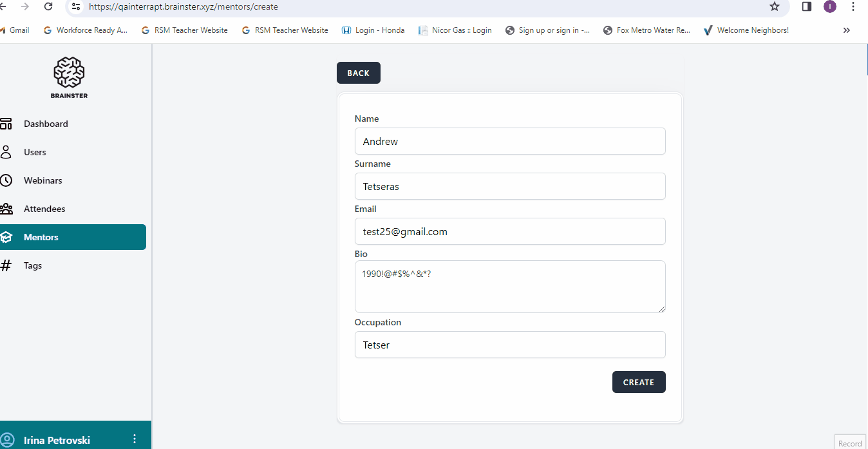Click the Users person icon

pyautogui.click(x=6, y=152)
